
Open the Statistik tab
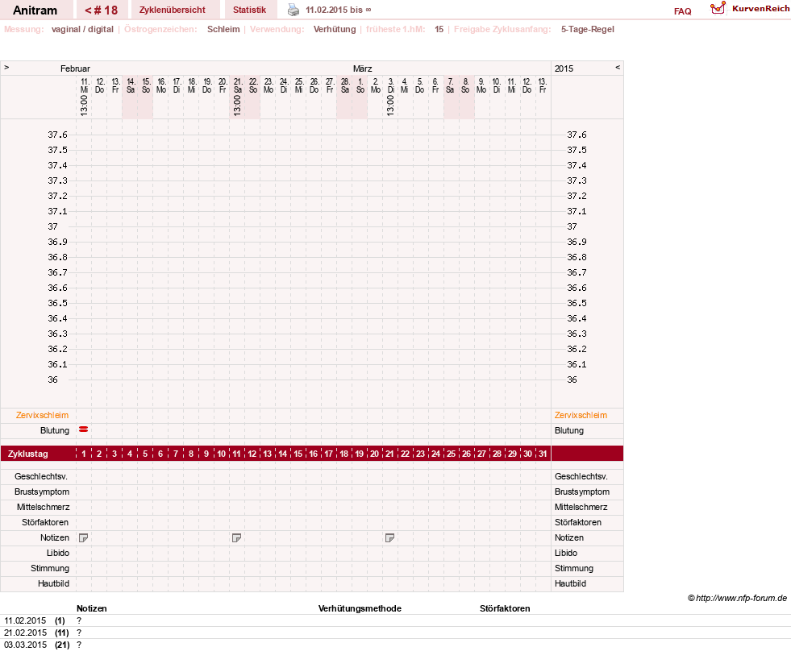[x=249, y=10]
